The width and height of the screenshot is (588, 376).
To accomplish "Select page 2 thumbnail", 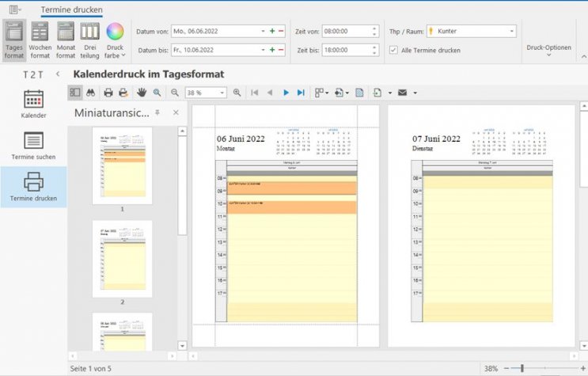I will (x=122, y=259).
